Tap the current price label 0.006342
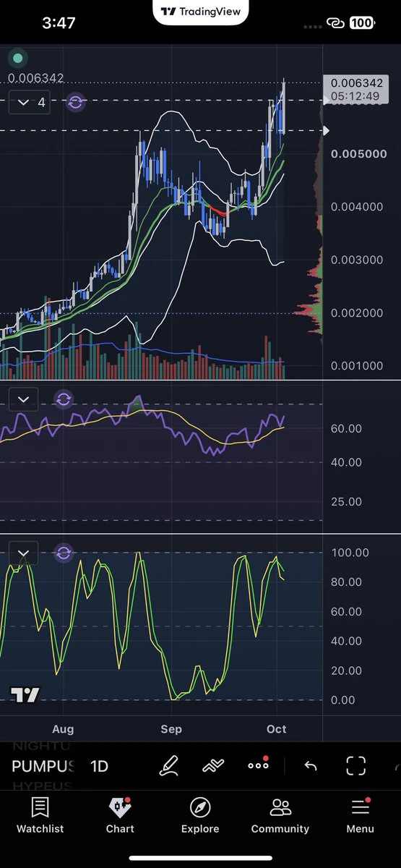401x868 pixels. pos(355,83)
